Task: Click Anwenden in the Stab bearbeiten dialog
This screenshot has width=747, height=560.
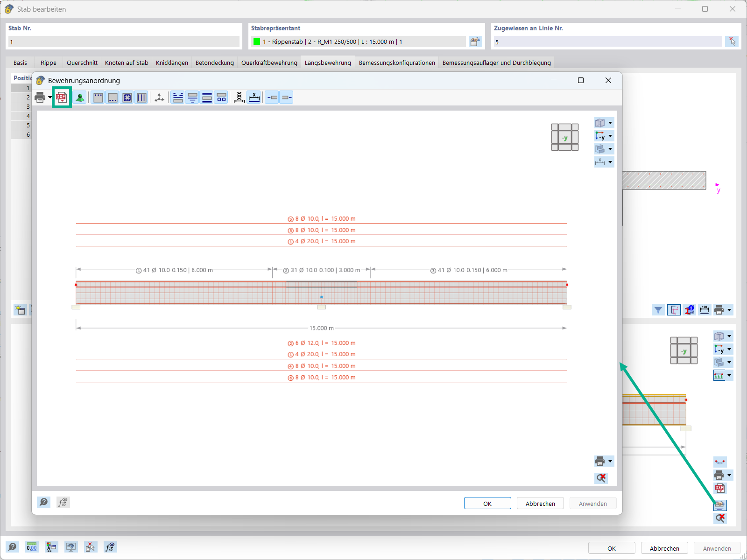Action: (717, 548)
